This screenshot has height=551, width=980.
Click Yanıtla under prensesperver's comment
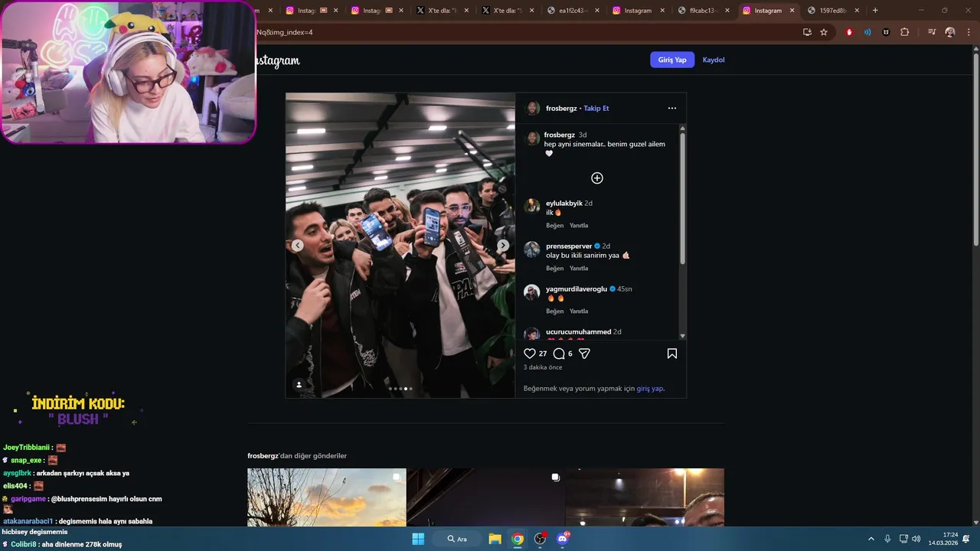point(579,269)
